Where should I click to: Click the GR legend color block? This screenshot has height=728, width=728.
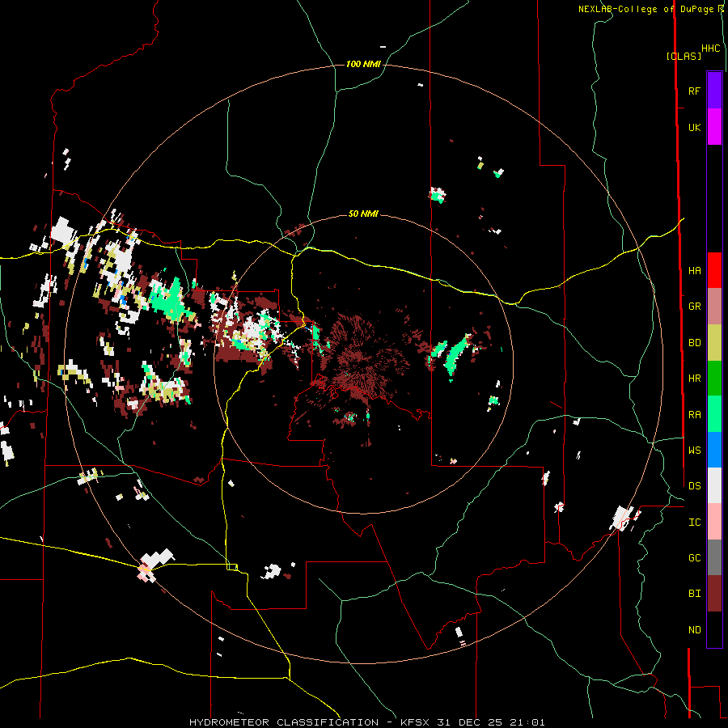click(x=714, y=307)
